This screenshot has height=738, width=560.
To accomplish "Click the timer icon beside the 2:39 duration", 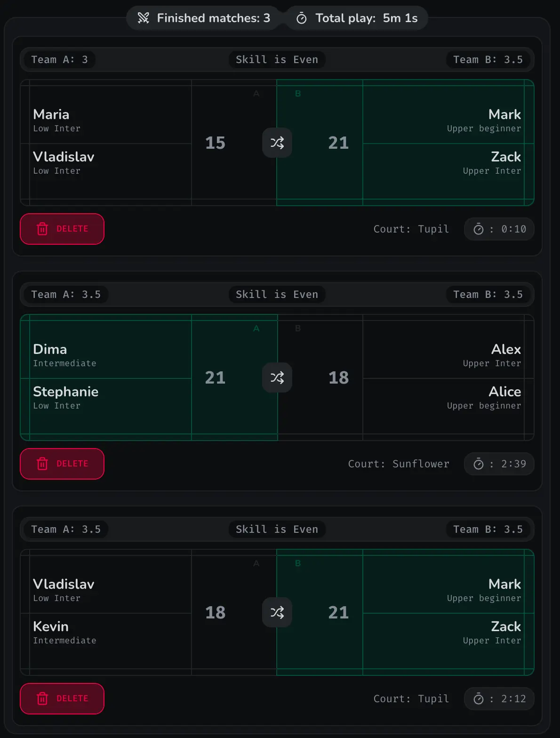I will pyautogui.click(x=479, y=464).
